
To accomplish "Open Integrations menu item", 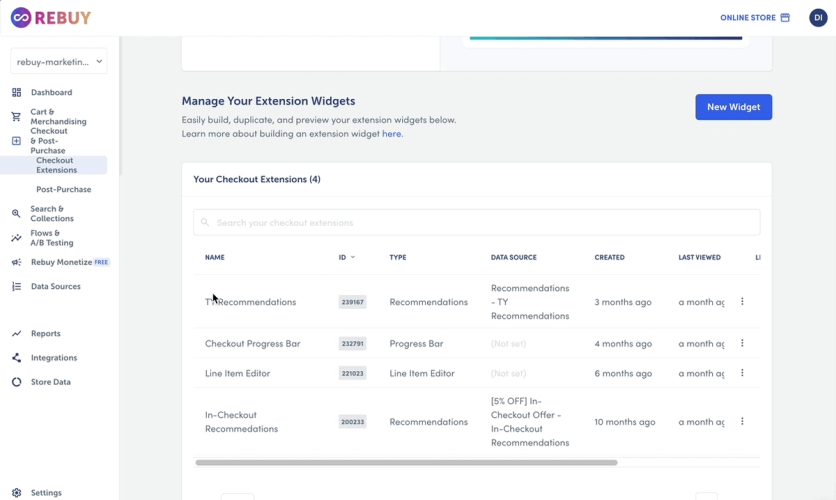I will [54, 358].
